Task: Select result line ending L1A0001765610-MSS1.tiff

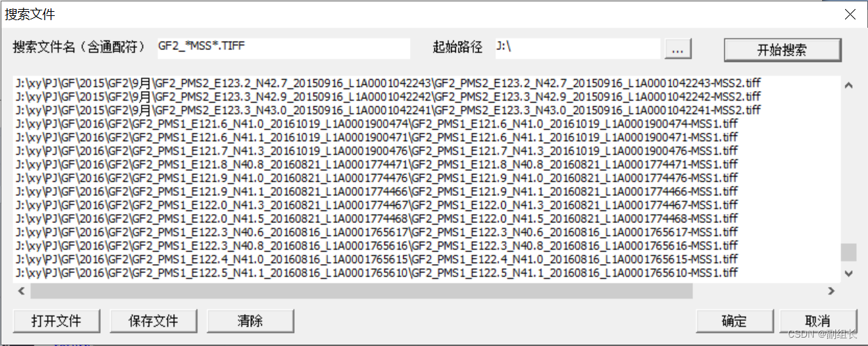Action: tap(377, 273)
